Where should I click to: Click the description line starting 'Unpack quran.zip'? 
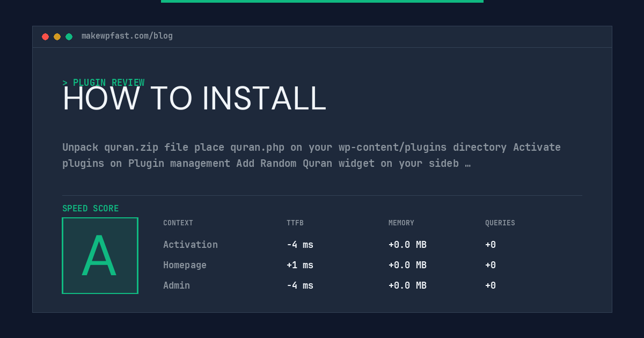[311, 147]
